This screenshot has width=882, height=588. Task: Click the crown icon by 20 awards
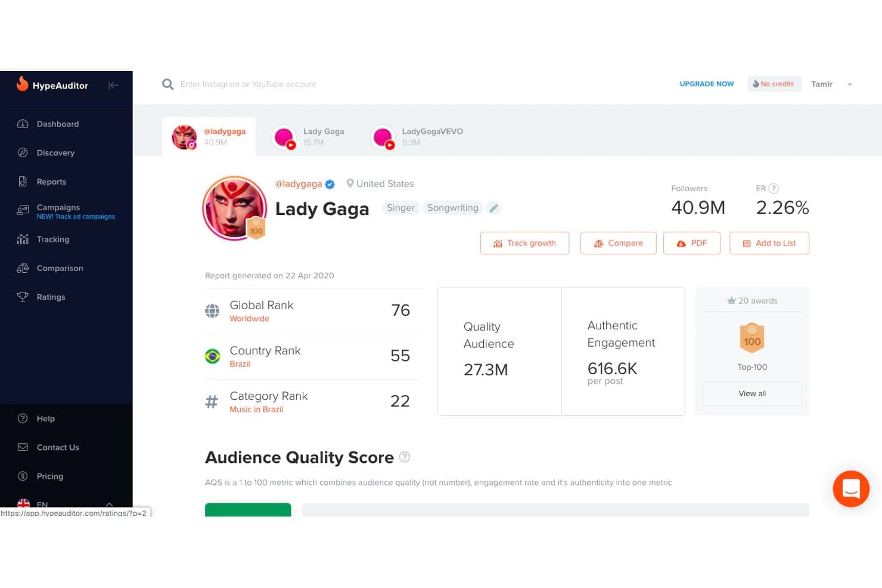[x=731, y=301]
